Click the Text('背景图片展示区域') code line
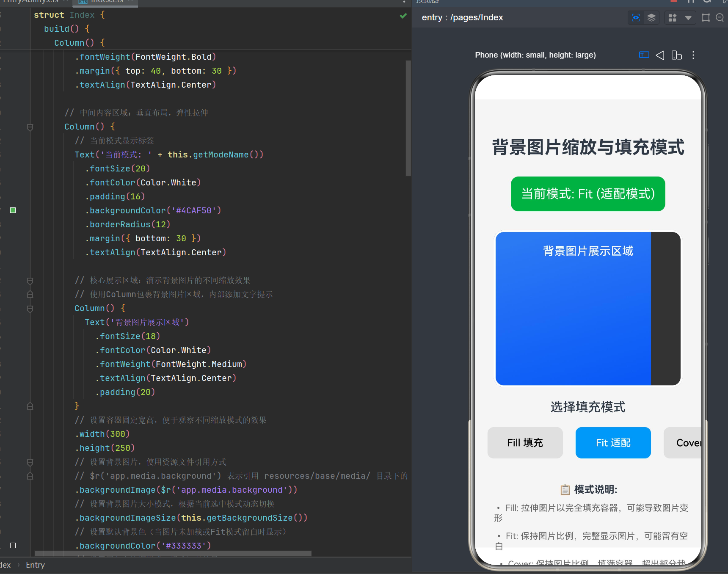This screenshot has height=574, width=728. click(x=137, y=322)
